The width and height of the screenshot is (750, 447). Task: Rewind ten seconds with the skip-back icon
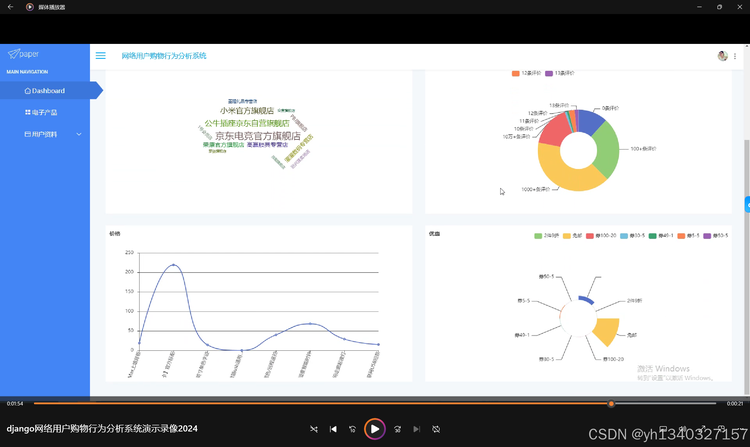pyautogui.click(x=353, y=429)
